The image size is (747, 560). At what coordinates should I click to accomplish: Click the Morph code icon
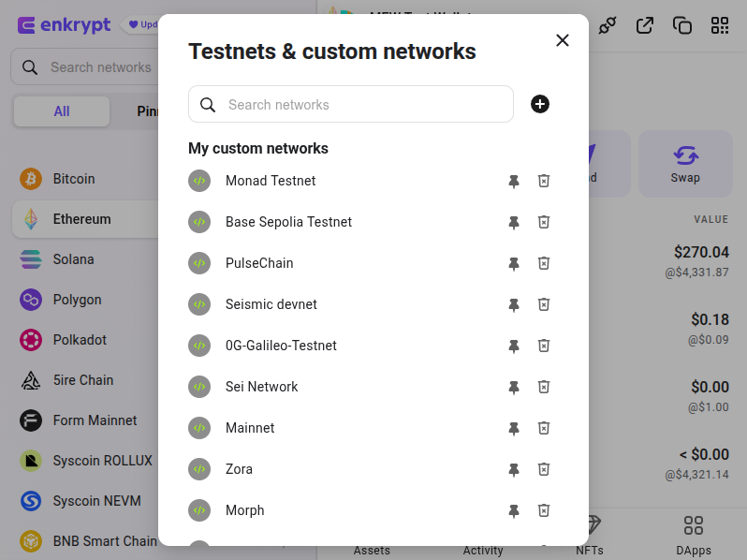(199, 511)
